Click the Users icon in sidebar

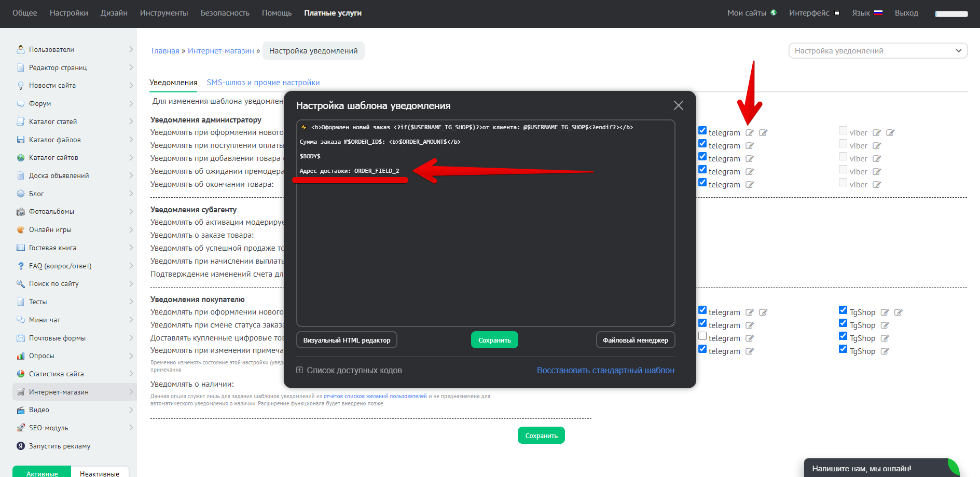click(x=21, y=49)
